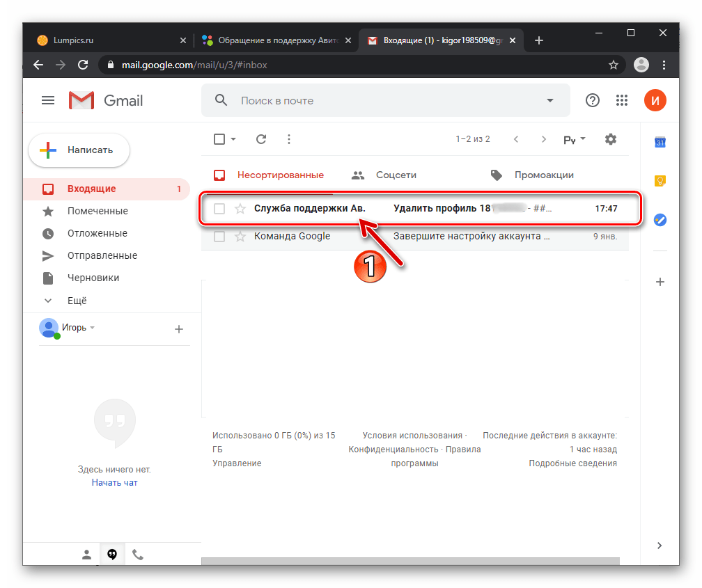Open the Черновики folder
The image size is (702, 588).
[93, 278]
